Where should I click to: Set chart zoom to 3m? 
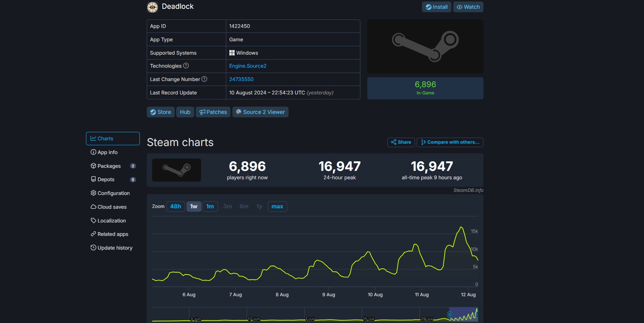227,206
